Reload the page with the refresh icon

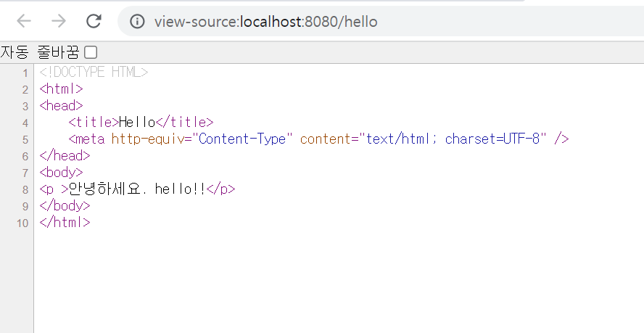94,21
